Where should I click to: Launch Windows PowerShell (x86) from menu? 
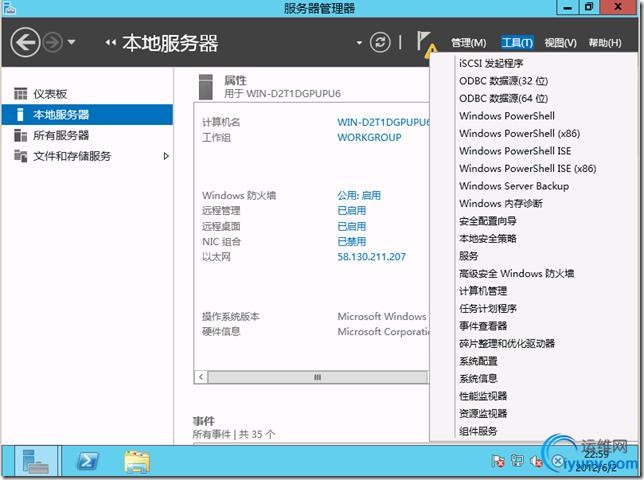[520, 133]
